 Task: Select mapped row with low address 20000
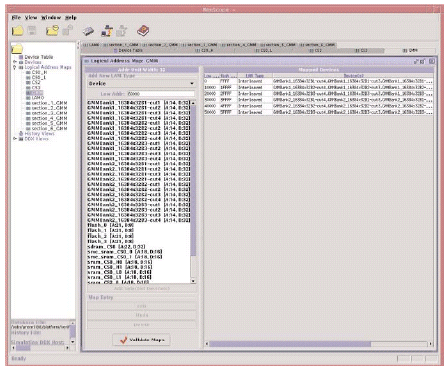pyautogui.click(x=318, y=94)
